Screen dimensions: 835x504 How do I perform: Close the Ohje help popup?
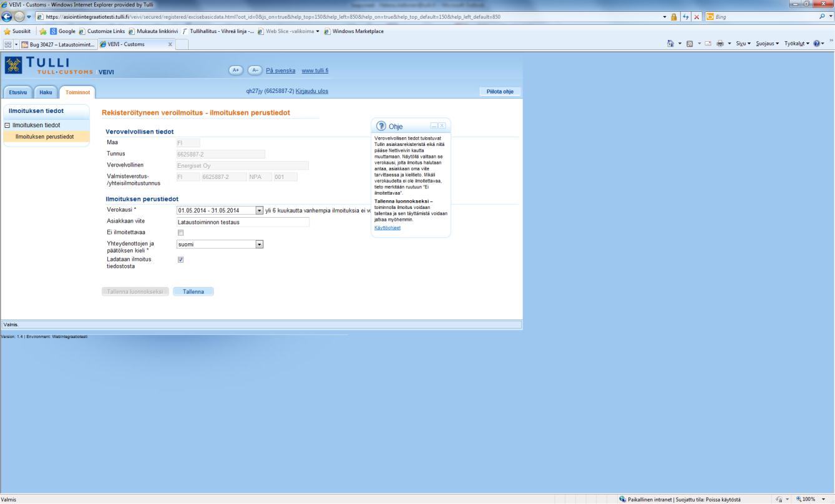(x=442, y=126)
